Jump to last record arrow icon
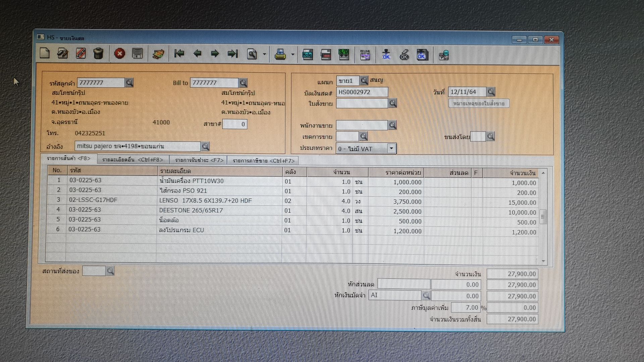 pos(232,54)
